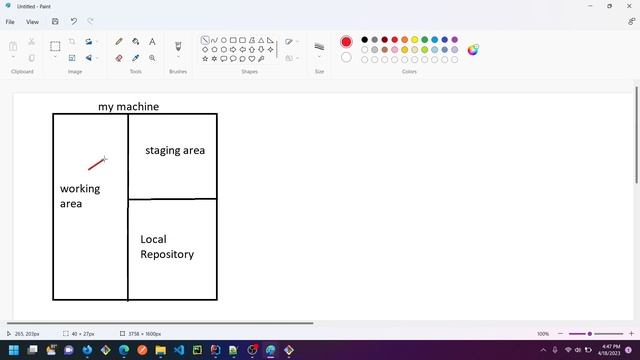Click the zoom in plus button
The width and height of the screenshot is (640, 360).
point(631,333)
